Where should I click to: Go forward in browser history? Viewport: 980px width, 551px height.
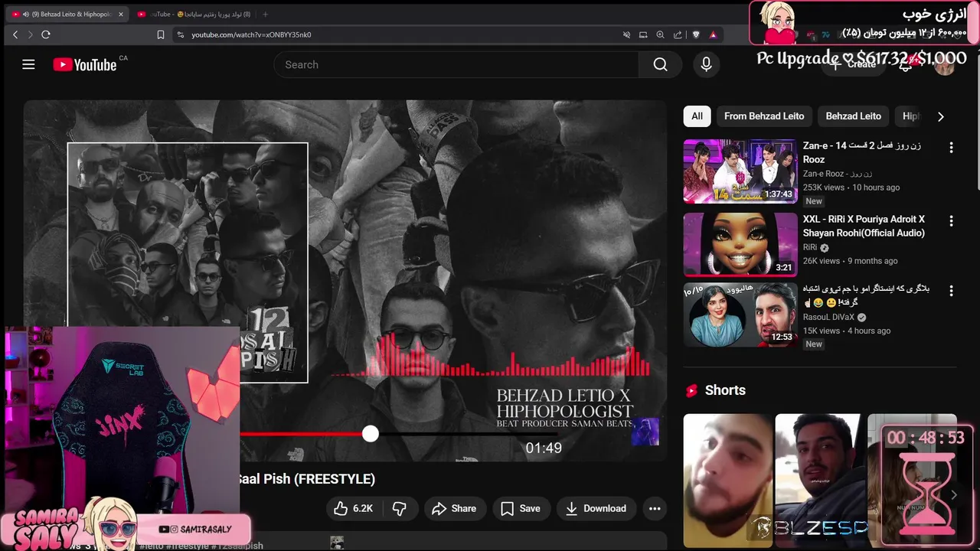30,34
